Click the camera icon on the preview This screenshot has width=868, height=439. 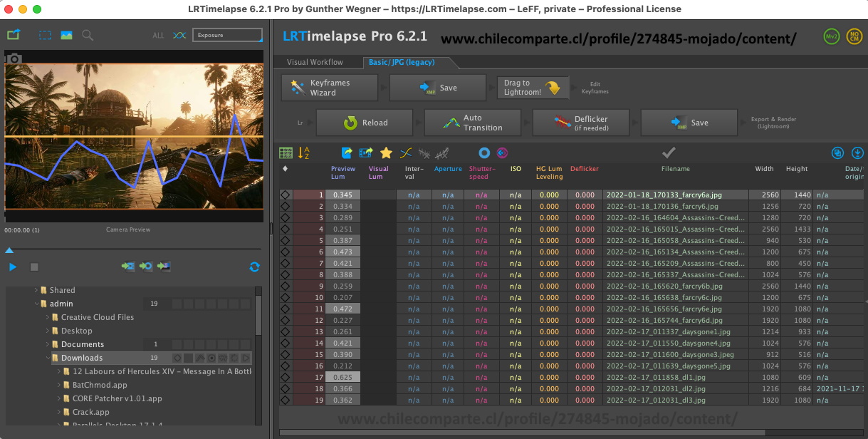click(x=14, y=59)
